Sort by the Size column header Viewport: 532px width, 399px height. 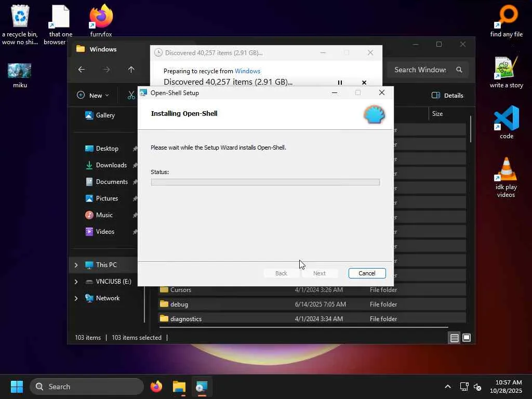pos(437,114)
